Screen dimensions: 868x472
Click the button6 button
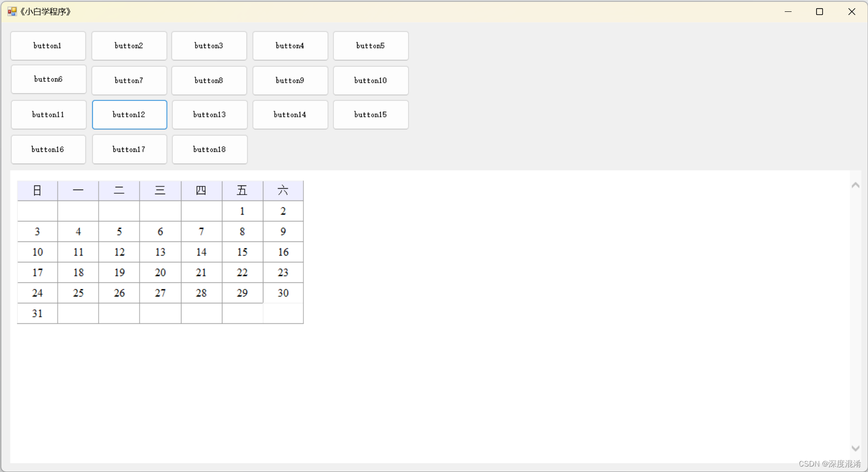[x=49, y=79]
